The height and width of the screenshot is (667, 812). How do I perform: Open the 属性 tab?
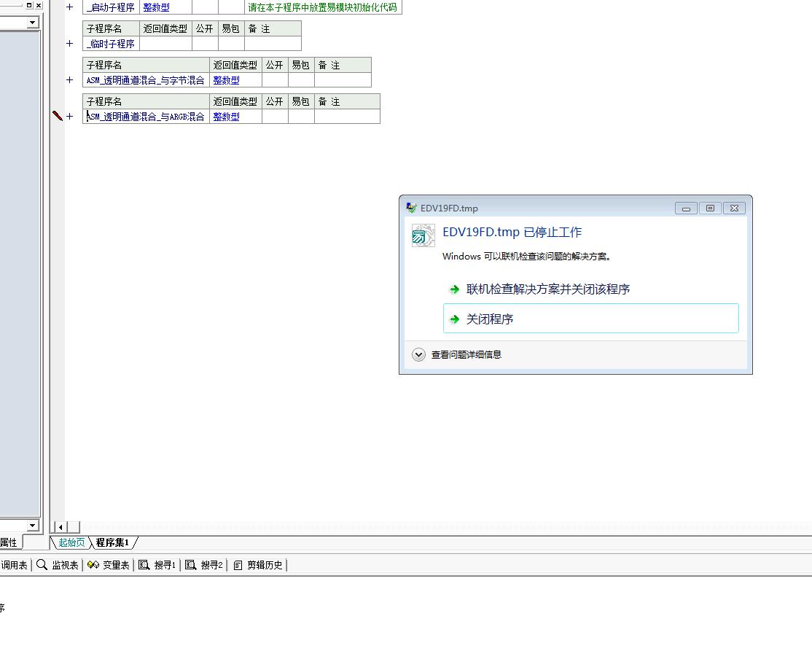pyautogui.click(x=9, y=542)
